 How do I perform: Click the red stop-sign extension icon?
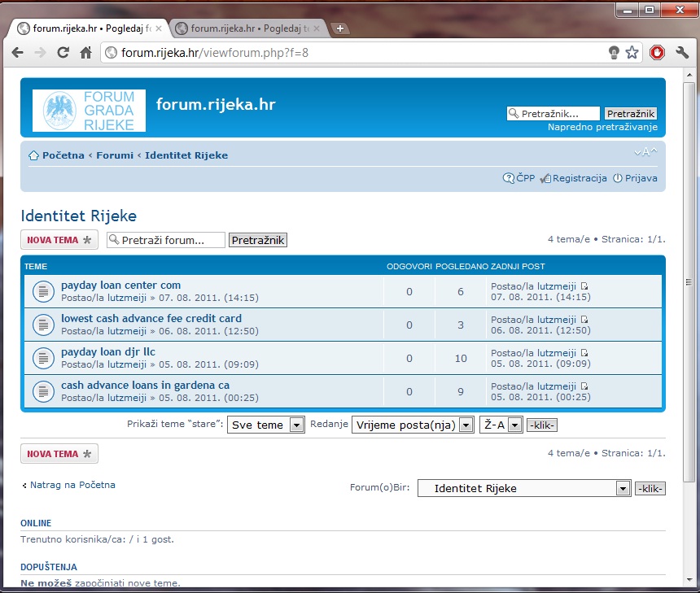[x=657, y=53]
